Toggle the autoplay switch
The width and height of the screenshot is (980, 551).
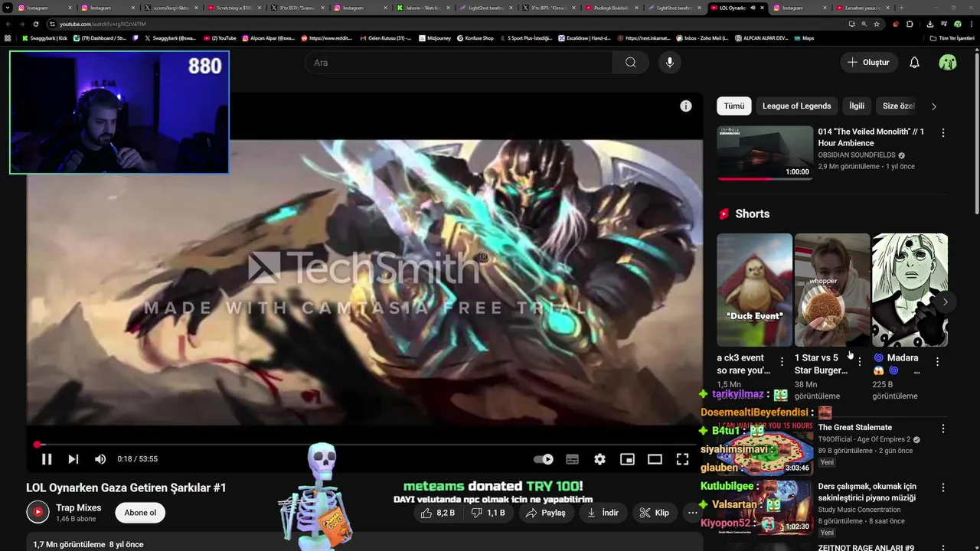544,459
